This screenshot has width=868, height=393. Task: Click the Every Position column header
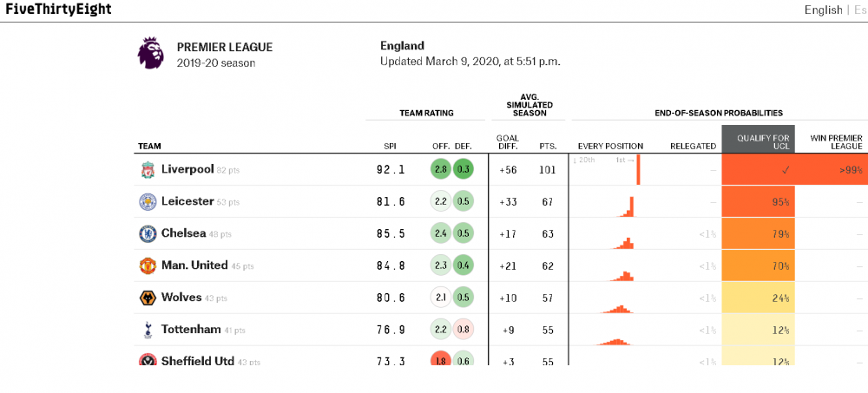pos(610,147)
